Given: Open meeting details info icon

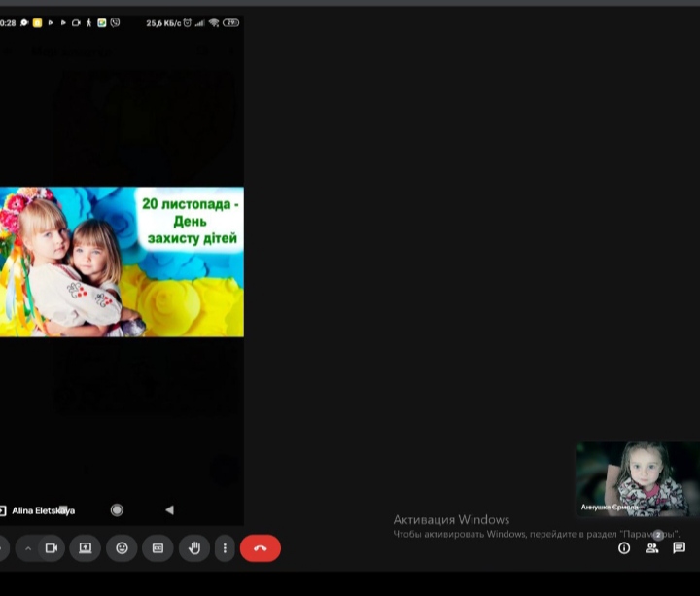Looking at the screenshot, I should pos(624,548).
